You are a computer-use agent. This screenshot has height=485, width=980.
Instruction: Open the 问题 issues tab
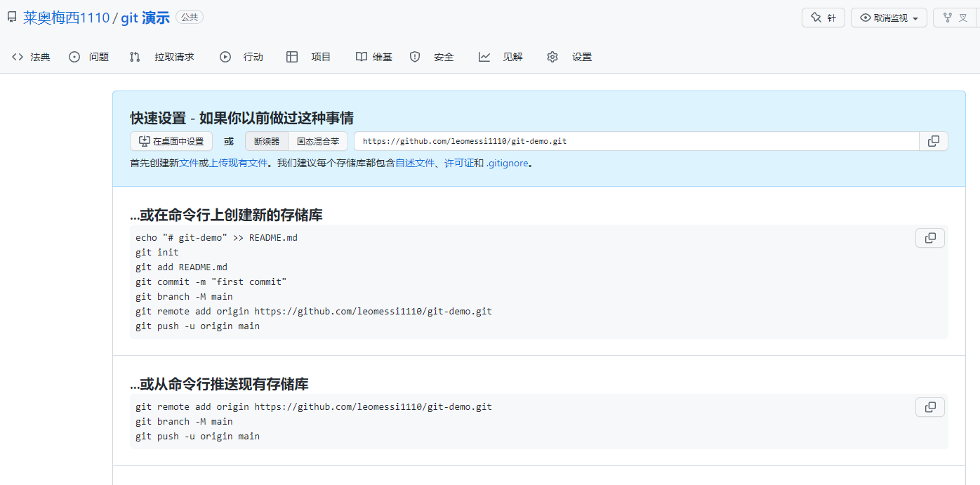click(x=88, y=57)
